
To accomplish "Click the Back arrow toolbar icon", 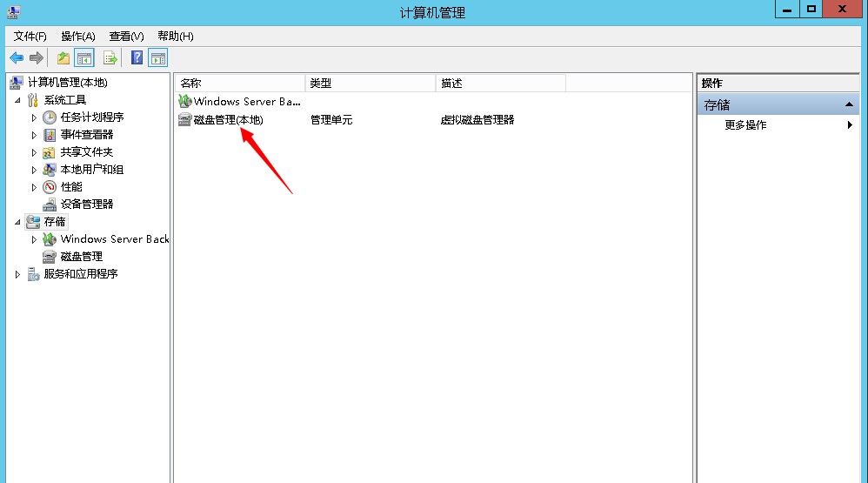I will (16, 58).
